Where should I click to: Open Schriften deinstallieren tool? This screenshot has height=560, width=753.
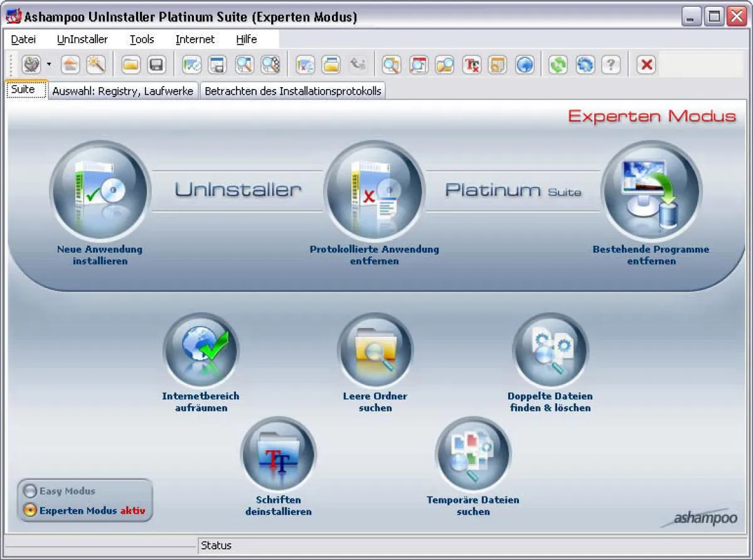[278, 455]
